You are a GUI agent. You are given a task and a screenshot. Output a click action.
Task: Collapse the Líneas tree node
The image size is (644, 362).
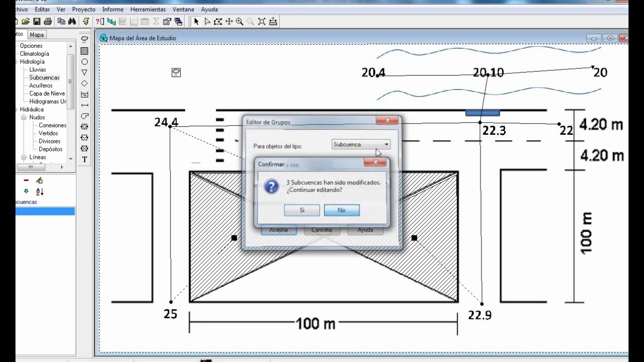point(24,157)
